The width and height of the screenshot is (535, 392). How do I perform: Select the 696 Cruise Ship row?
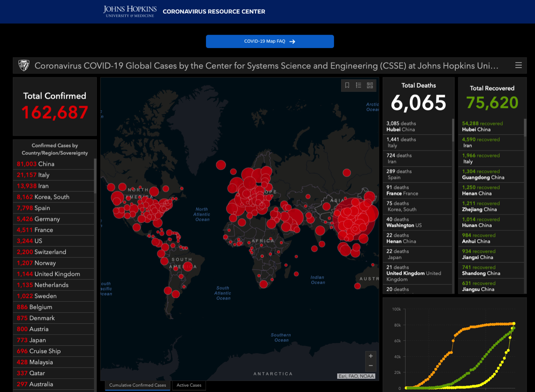click(53, 351)
